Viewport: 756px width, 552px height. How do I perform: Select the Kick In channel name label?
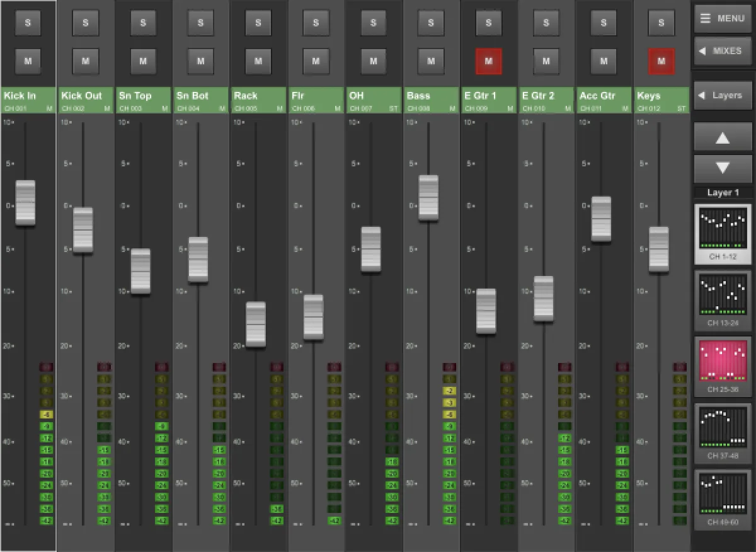[x=28, y=100]
